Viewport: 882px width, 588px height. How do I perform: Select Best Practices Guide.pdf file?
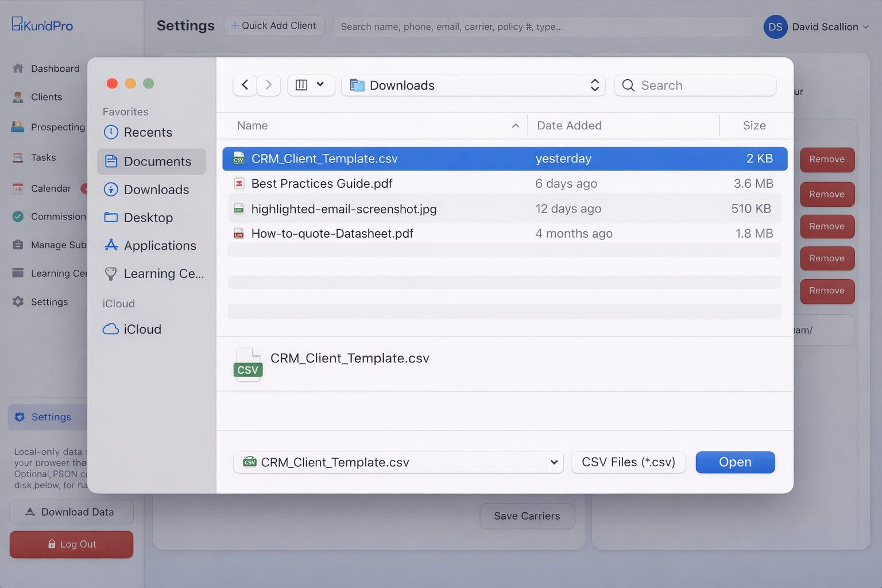tap(322, 184)
